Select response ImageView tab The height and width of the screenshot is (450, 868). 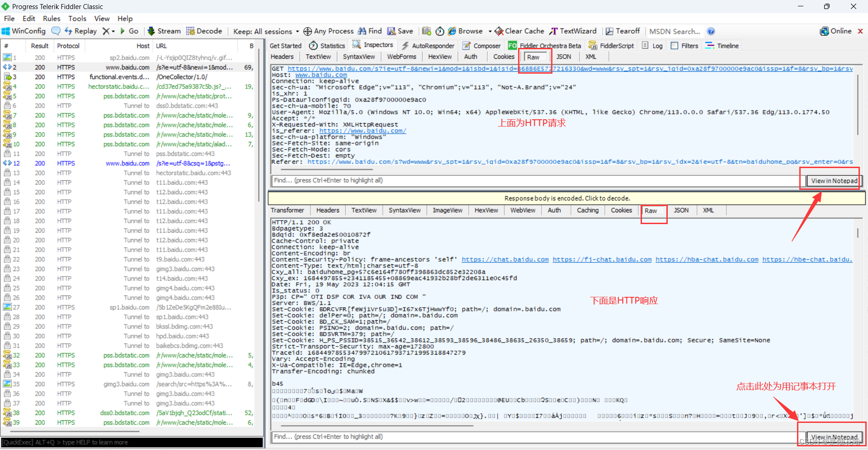[448, 210]
